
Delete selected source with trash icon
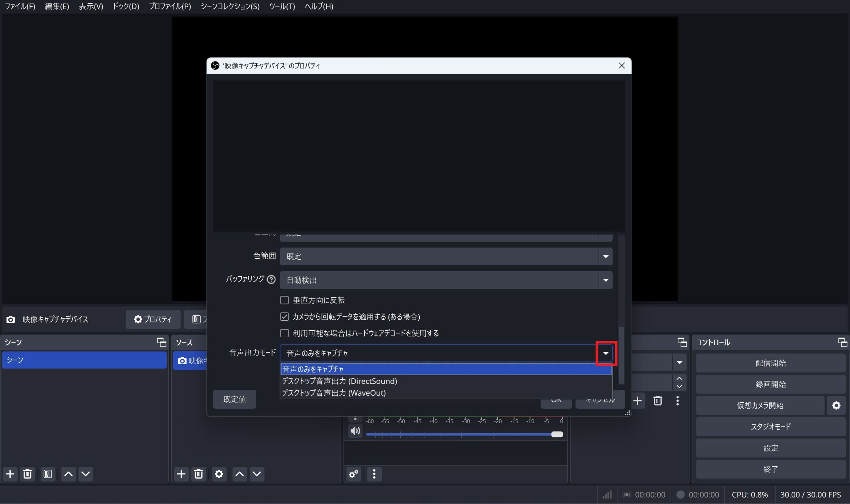pyautogui.click(x=199, y=474)
